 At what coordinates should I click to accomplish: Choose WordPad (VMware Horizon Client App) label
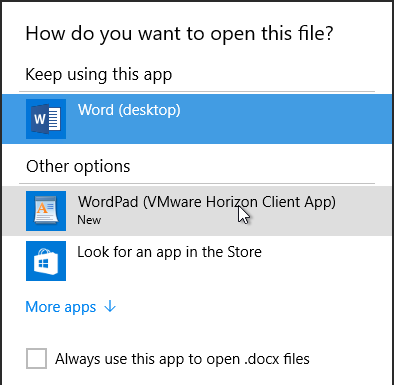pyautogui.click(x=207, y=202)
